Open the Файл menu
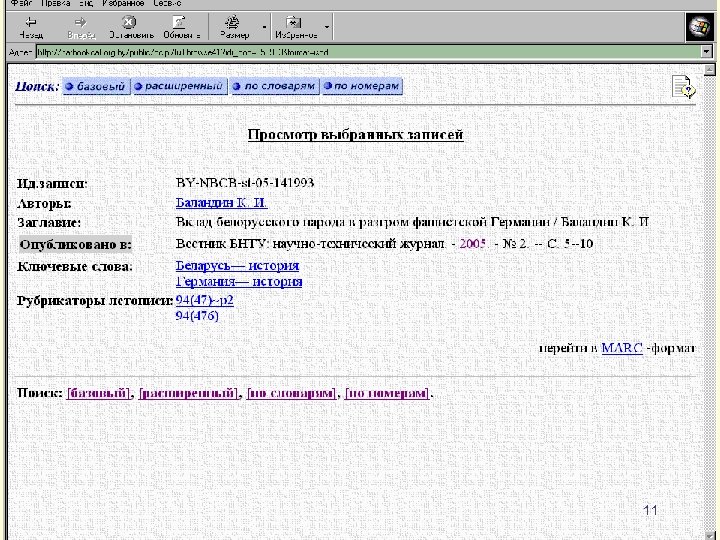This screenshot has height=540, width=720. click(x=22, y=3)
